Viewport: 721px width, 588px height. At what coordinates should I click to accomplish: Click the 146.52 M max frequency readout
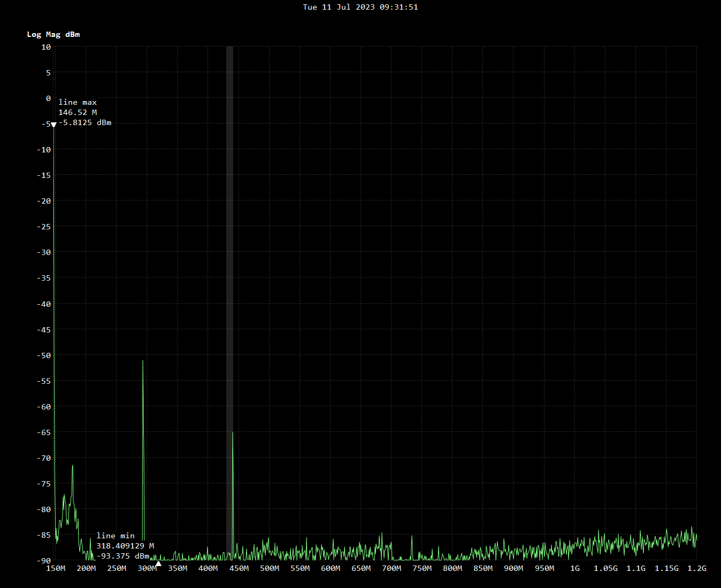(x=78, y=112)
